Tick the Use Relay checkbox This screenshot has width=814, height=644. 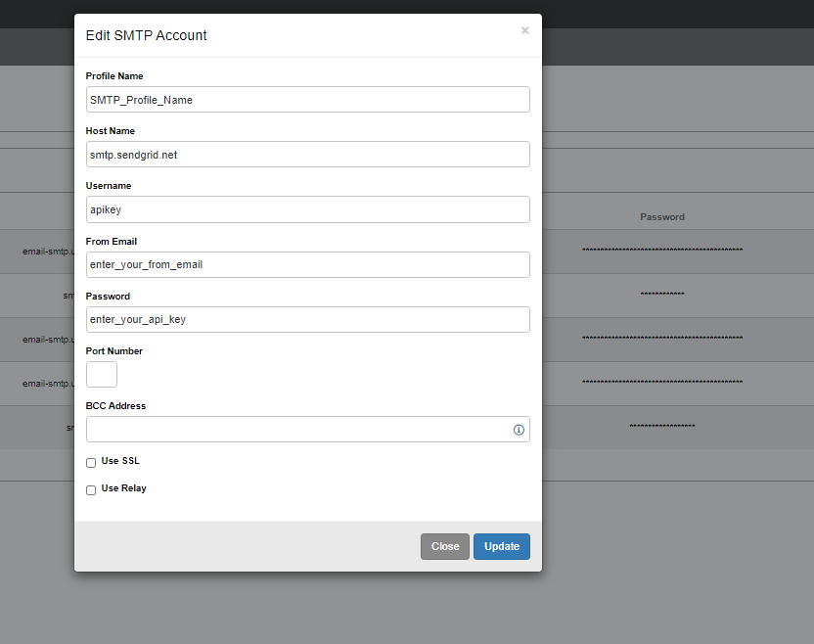[91, 489]
